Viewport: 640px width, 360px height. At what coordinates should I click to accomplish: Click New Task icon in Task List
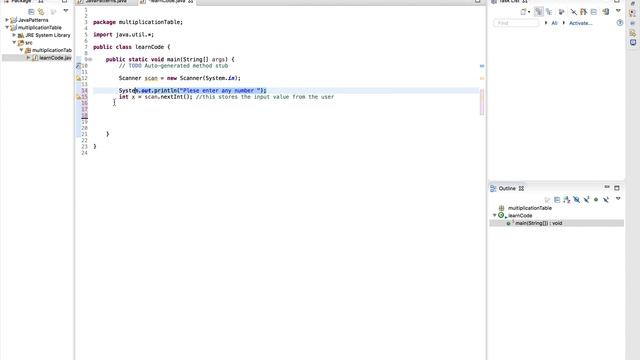[523, 12]
